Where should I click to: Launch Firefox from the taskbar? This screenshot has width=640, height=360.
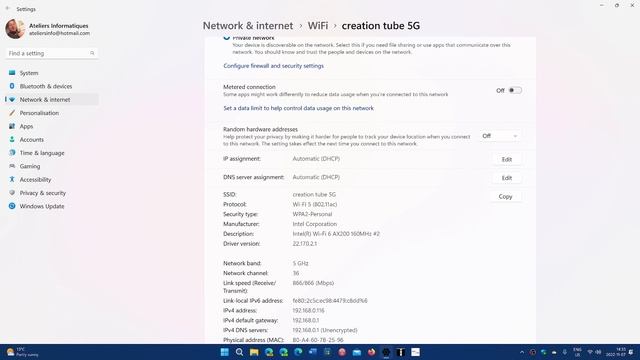371,352
